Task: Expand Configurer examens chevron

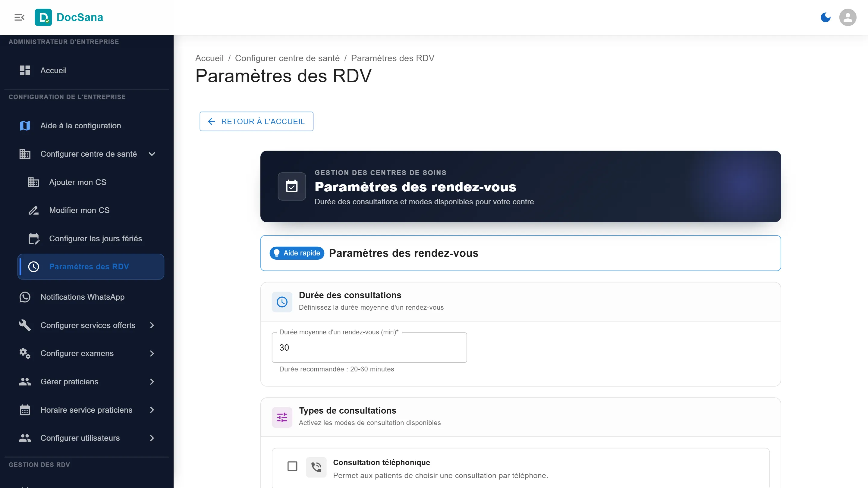Action: click(x=152, y=353)
